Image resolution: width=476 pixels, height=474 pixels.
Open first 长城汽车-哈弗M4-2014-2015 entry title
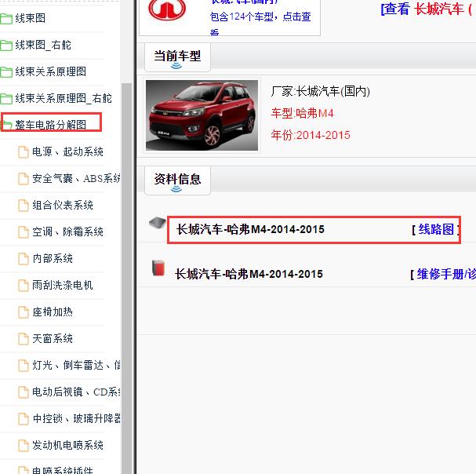tap(250, 229)
